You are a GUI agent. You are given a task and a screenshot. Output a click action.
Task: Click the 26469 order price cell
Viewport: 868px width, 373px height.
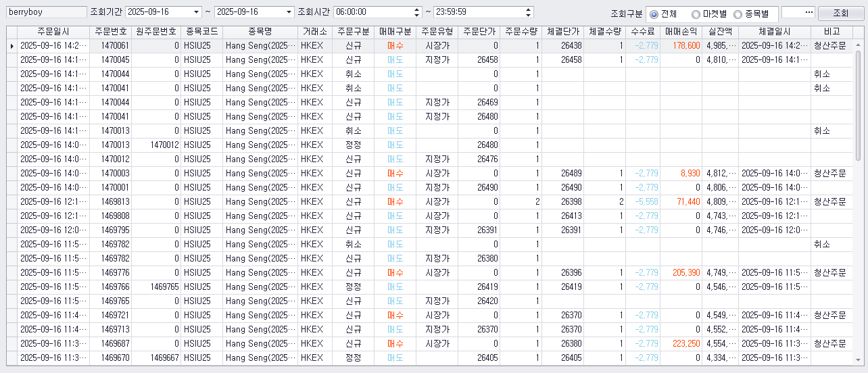(479, 102)
